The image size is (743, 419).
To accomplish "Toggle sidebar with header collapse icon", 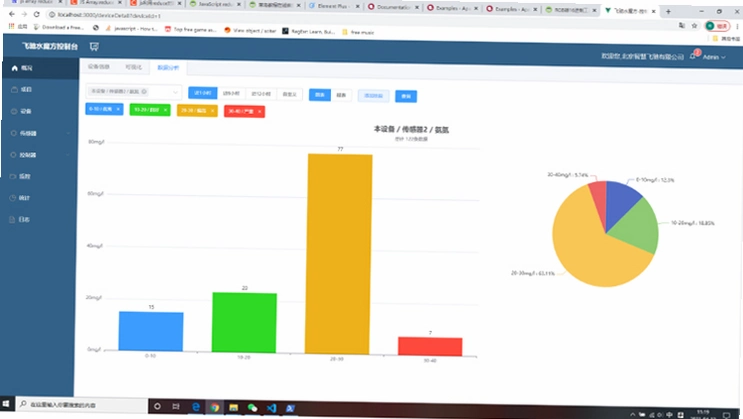I will point(94,46).
